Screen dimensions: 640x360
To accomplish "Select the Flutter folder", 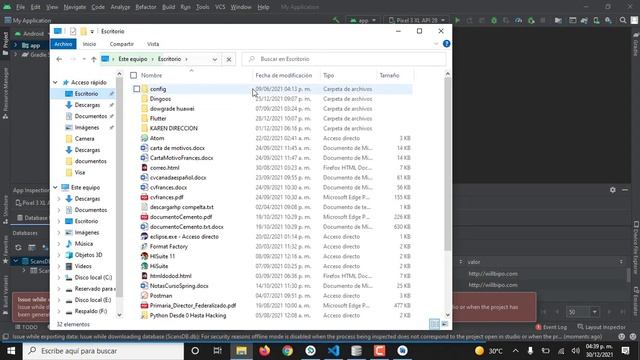I will [158, 118].
